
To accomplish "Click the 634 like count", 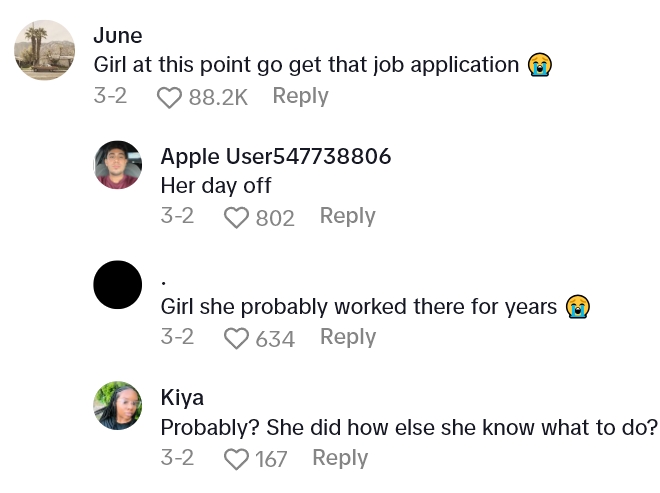I will (275, 339).
